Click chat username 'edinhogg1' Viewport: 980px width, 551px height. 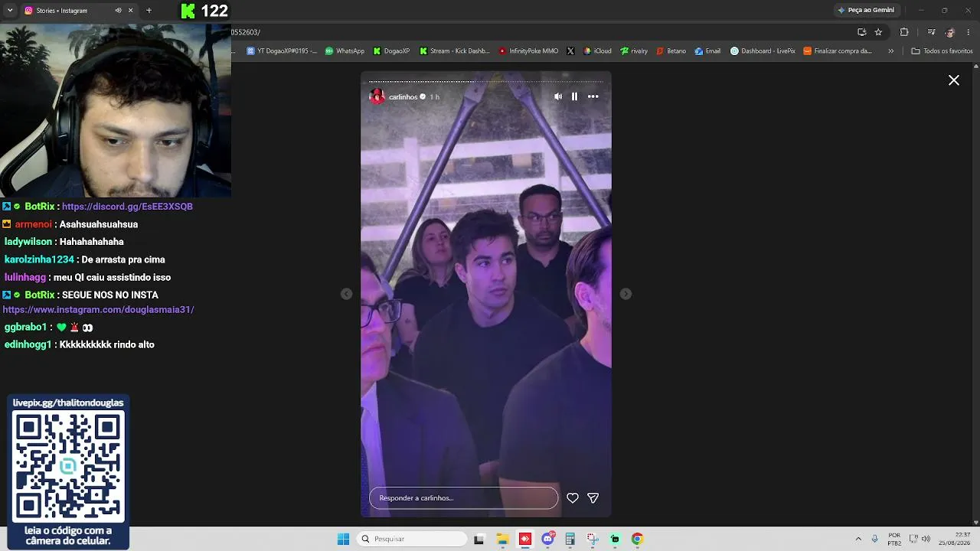click(x=28, y=345)
